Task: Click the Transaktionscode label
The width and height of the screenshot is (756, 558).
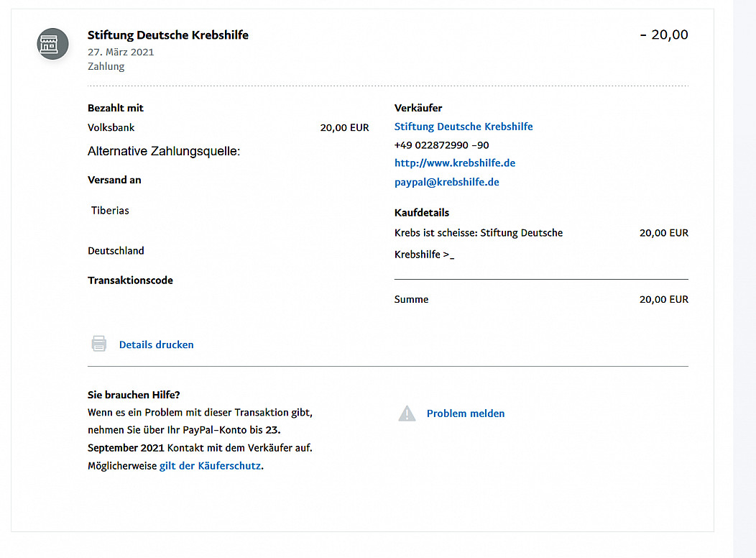Action: (130, 280)
